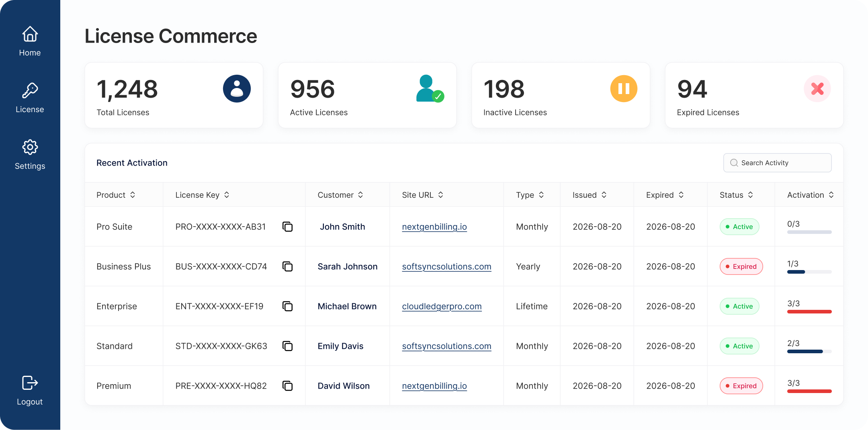Click Expired status badge in Business Plus row

pos(741,266)
